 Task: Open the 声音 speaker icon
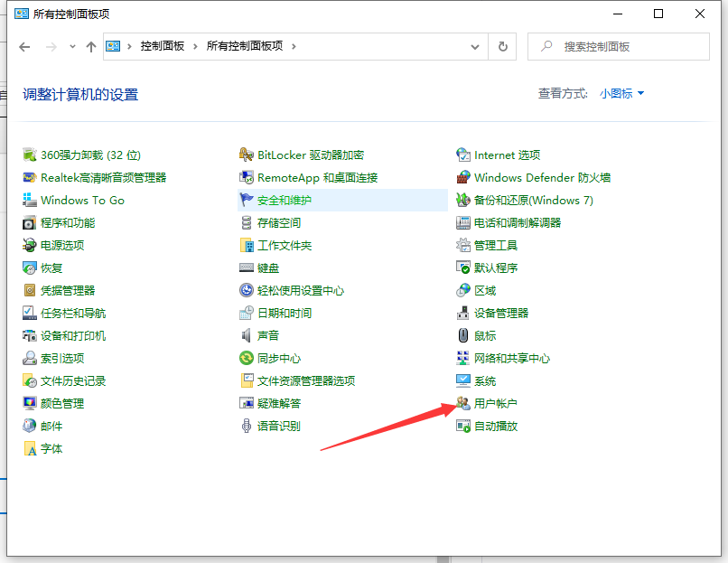(x=247, y=335)
